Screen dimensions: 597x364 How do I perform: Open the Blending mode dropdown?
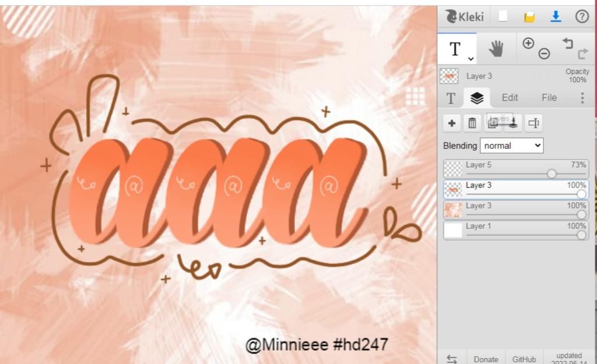point(511,146)
